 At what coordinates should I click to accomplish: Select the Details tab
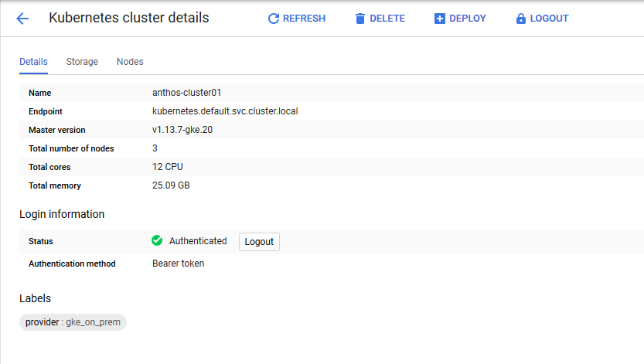[33, 62]
